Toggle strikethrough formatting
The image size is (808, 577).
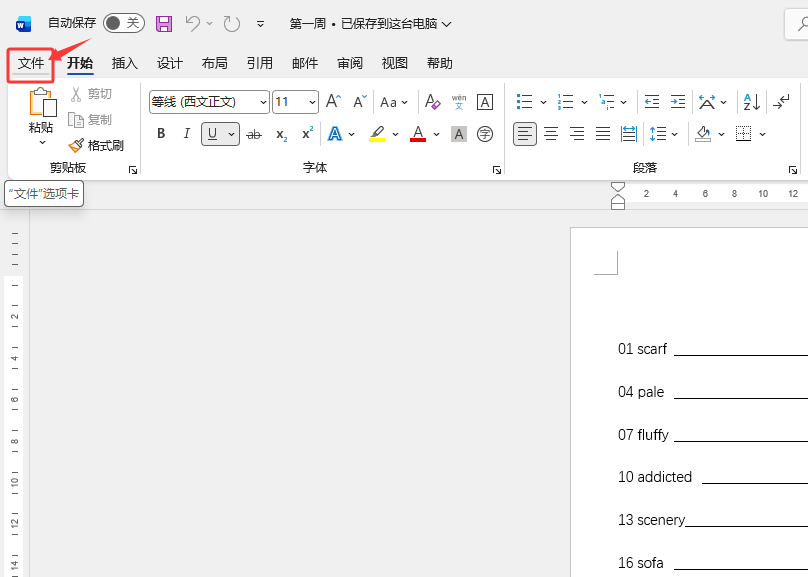pos(254,134)
